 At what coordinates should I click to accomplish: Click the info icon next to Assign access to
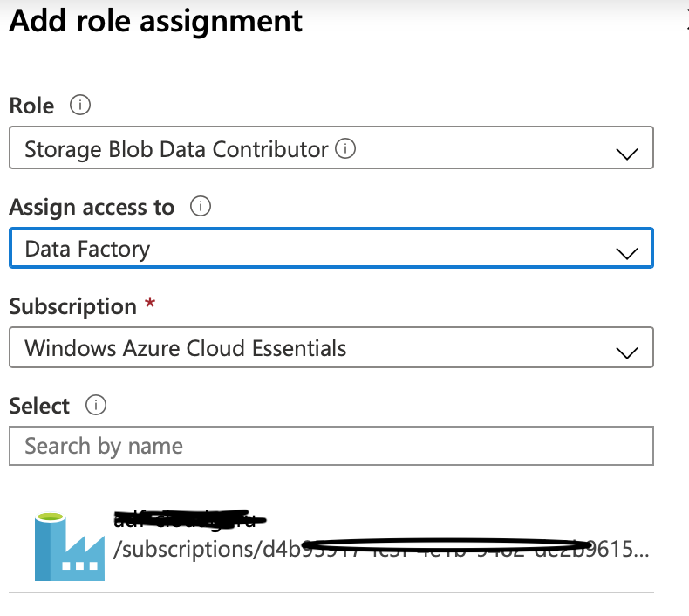click(201, 206)
